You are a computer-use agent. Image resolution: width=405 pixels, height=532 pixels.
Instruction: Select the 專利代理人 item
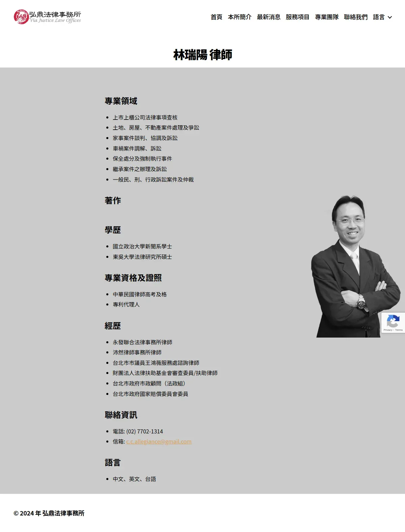[x=126, y=304]
